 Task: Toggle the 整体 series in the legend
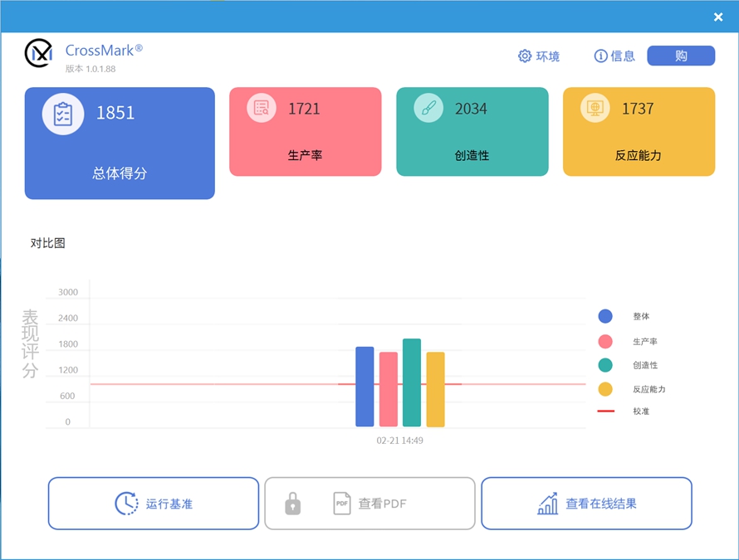coord(605,316)
